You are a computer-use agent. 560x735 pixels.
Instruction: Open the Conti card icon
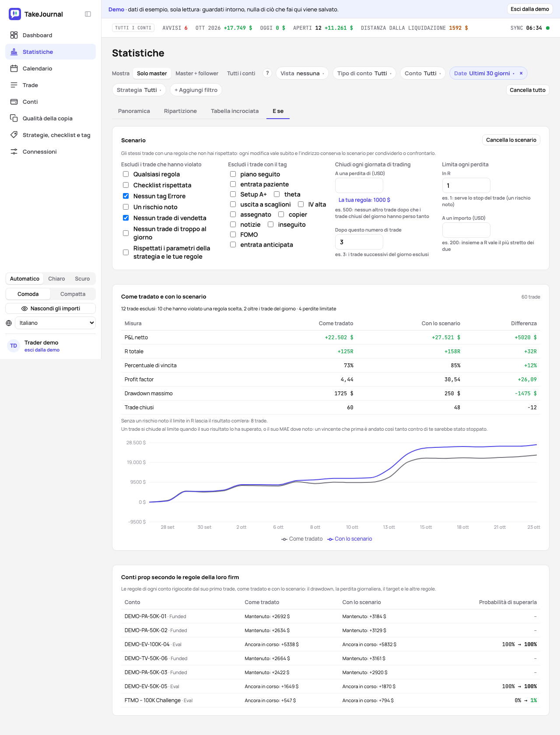pyautogui.click(x=14, y=102)
